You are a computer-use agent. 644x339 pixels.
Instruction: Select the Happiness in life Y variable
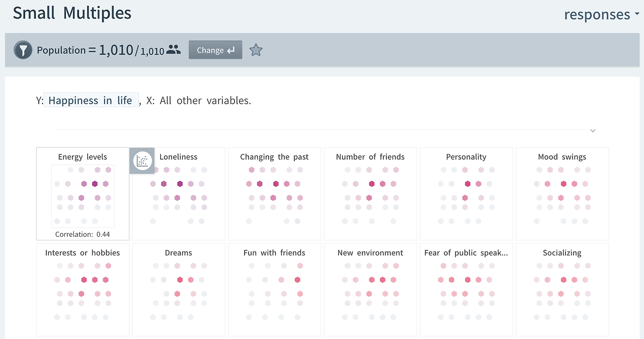(x=91, y=101)
